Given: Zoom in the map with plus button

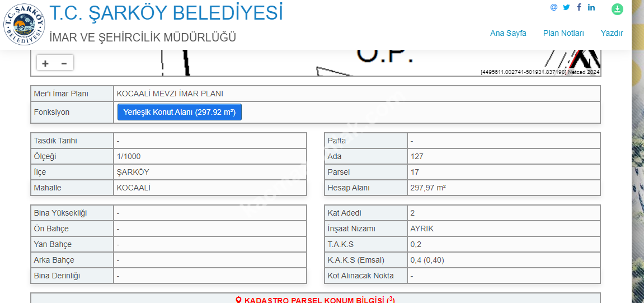Looking at the screenshot, I should pyautogui.click(x=45, y=63).
